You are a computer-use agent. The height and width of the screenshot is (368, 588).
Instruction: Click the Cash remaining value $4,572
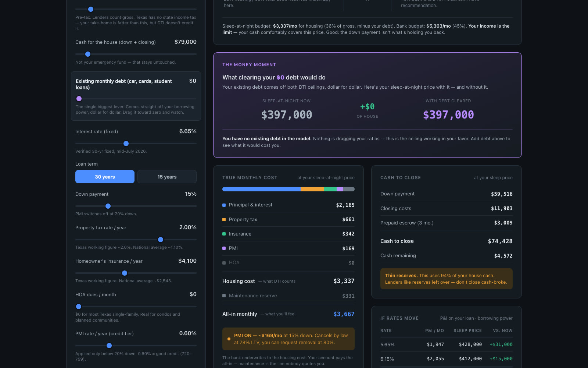coord(503,256)
